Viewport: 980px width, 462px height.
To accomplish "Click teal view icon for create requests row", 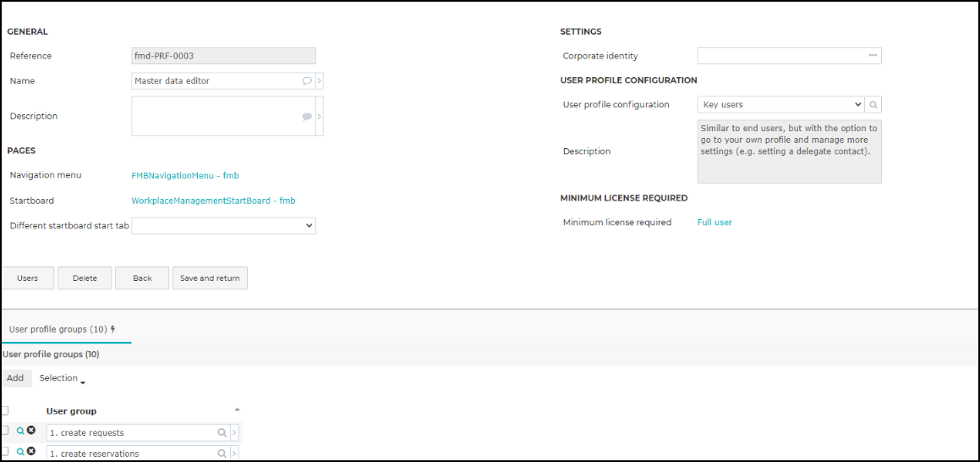I will (20, 431).
